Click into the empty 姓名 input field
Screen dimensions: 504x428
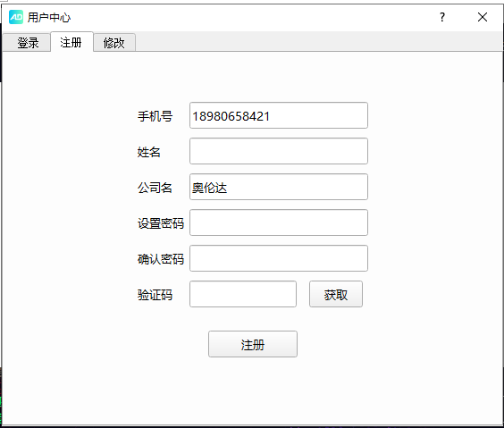pos(278,151)
